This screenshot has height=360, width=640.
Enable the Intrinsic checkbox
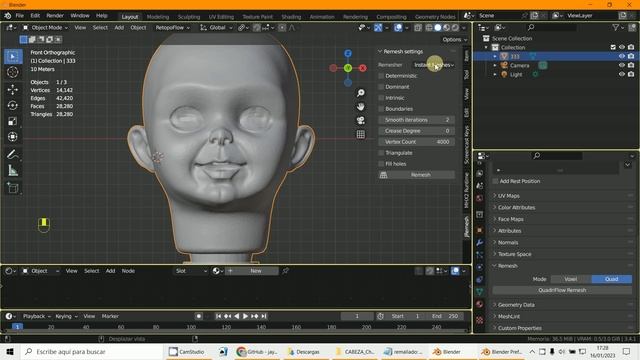(381, 98)
